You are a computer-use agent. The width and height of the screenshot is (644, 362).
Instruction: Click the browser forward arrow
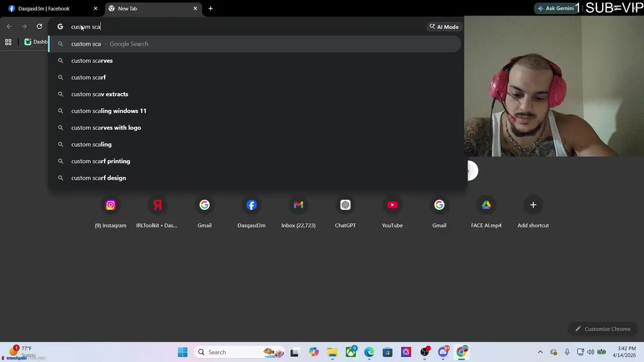click(24, 27)
